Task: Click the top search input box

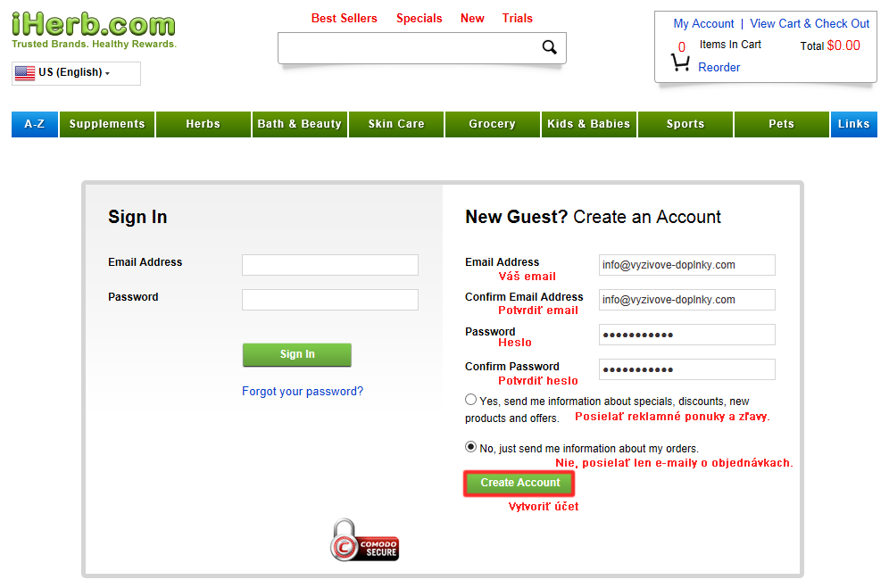Action: tap(410, 47)
